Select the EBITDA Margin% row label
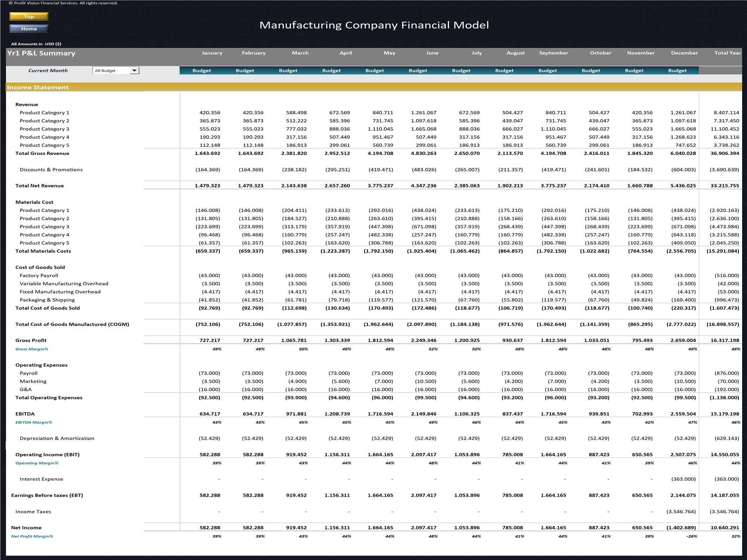The width and height of the screenshot is (747, 560). tap(34, 422)
